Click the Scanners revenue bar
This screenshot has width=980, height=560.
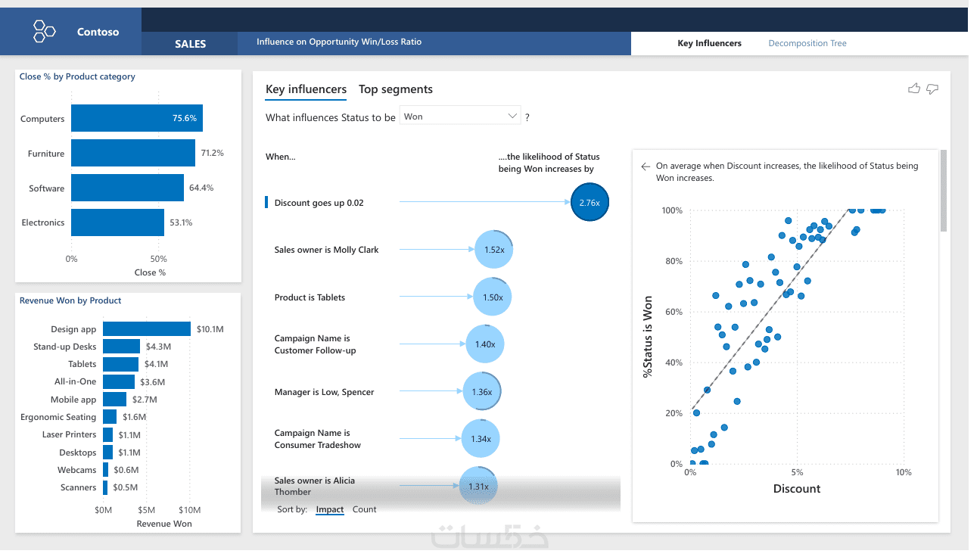click(x=105, y=487)
